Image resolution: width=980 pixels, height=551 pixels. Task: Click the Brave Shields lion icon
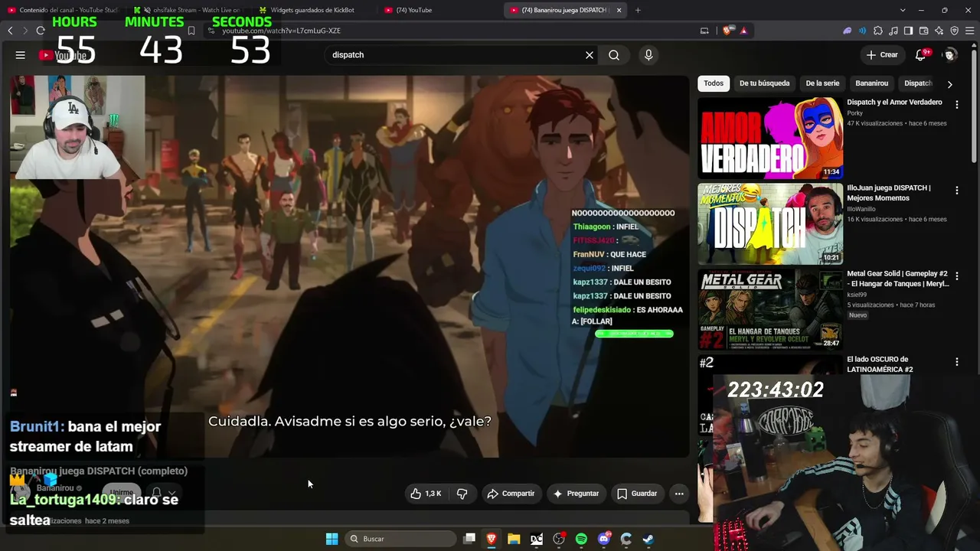tap(727, 31)
